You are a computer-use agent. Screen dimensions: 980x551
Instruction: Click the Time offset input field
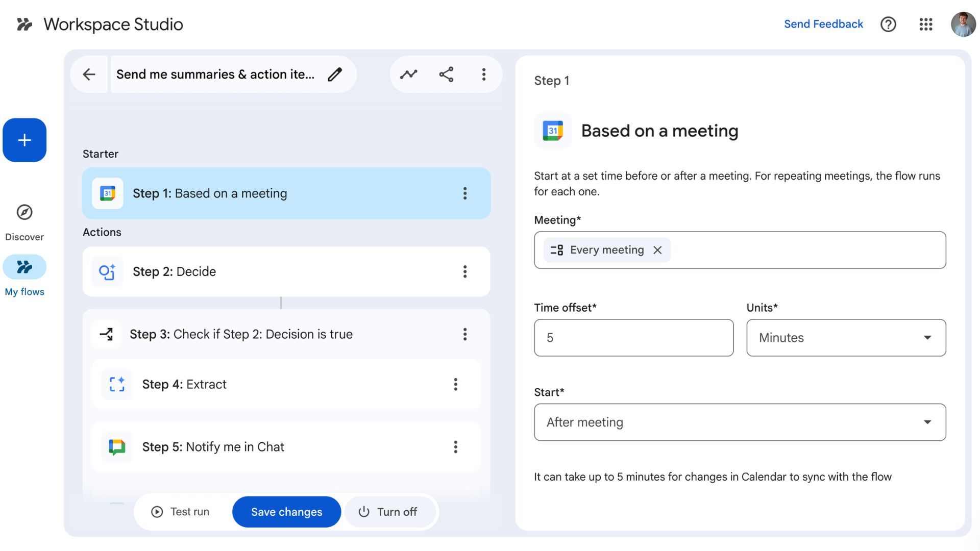pos(633,338)
